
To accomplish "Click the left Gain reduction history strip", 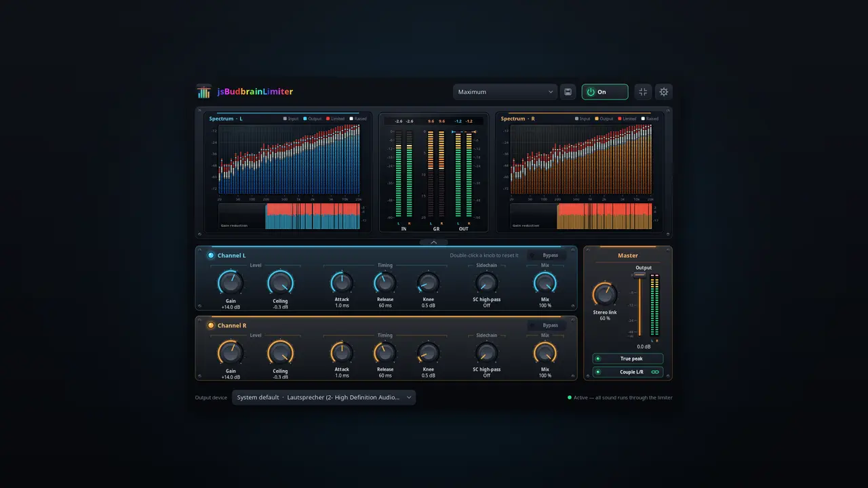I will click(x=290, y=216).
